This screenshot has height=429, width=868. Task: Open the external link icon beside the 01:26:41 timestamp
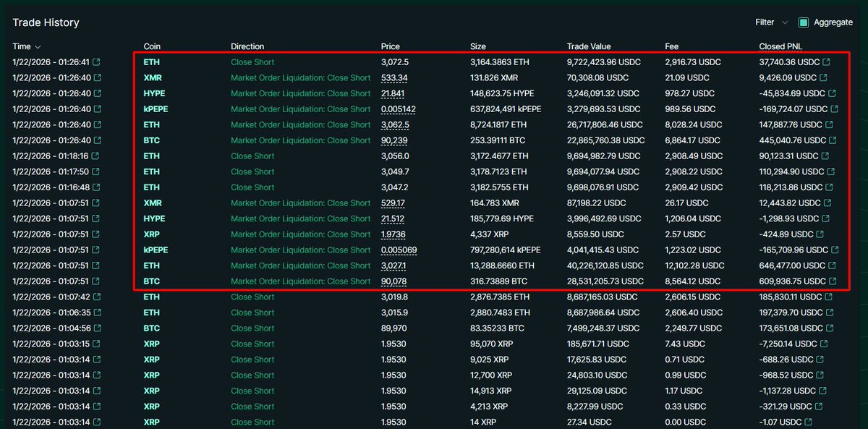pyautogui.click(x=98, y=62)
